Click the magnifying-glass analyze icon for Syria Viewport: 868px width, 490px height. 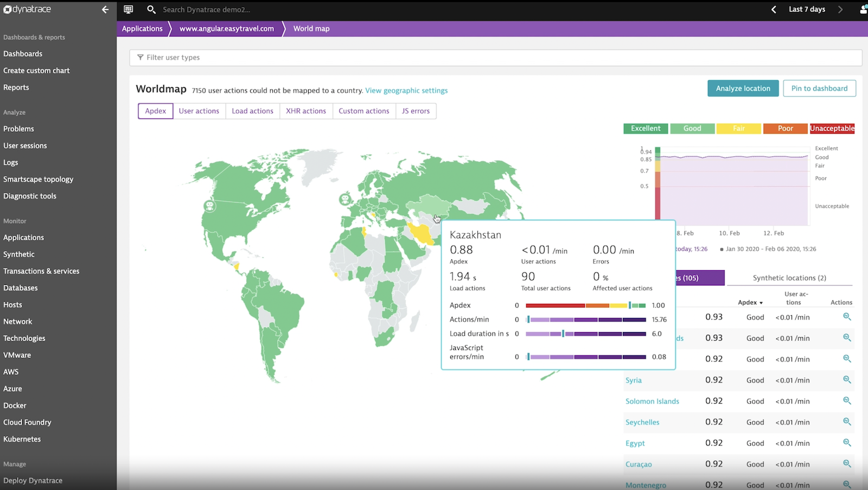coord(847,380)
